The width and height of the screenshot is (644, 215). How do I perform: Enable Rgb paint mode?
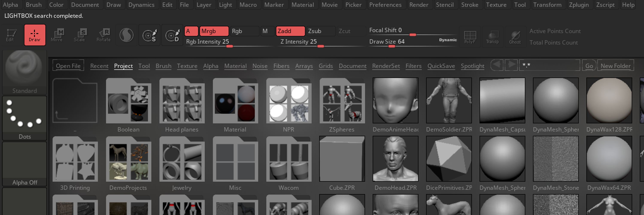(x=245, y=31)
